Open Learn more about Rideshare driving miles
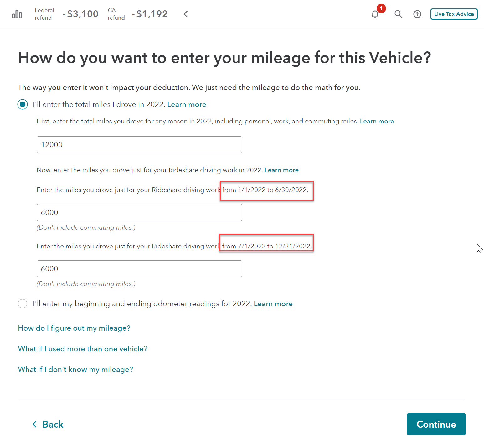Viewport: 484px width, 448px height. (281, 170)
